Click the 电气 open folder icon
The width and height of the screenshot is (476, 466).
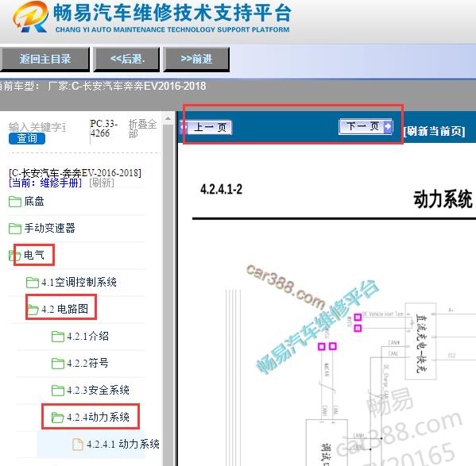[x=15, y=256]
